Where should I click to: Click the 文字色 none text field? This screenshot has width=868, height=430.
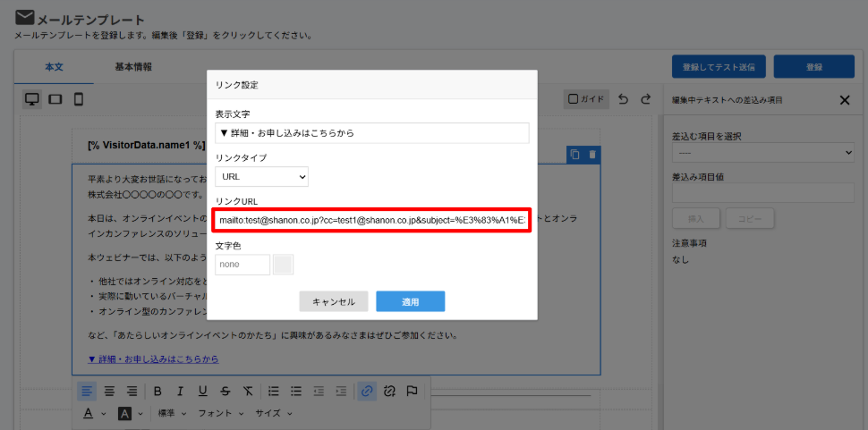point(243,265)
